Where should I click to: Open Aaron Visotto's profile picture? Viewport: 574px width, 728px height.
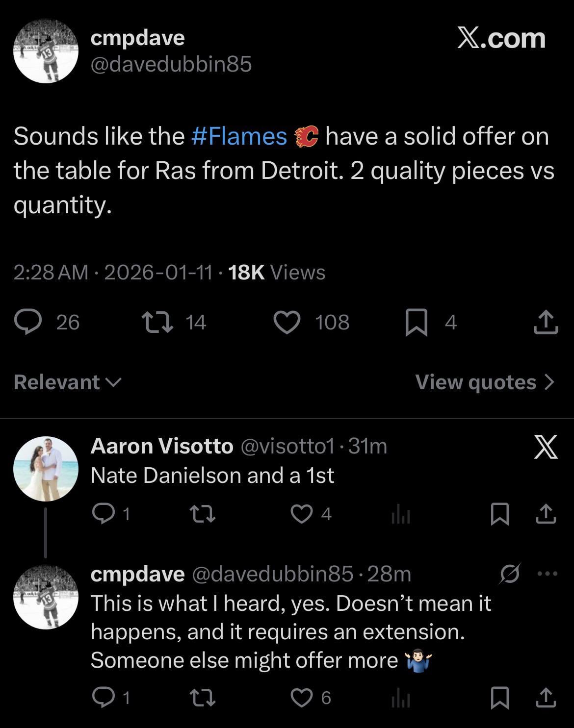coord(46,469)
